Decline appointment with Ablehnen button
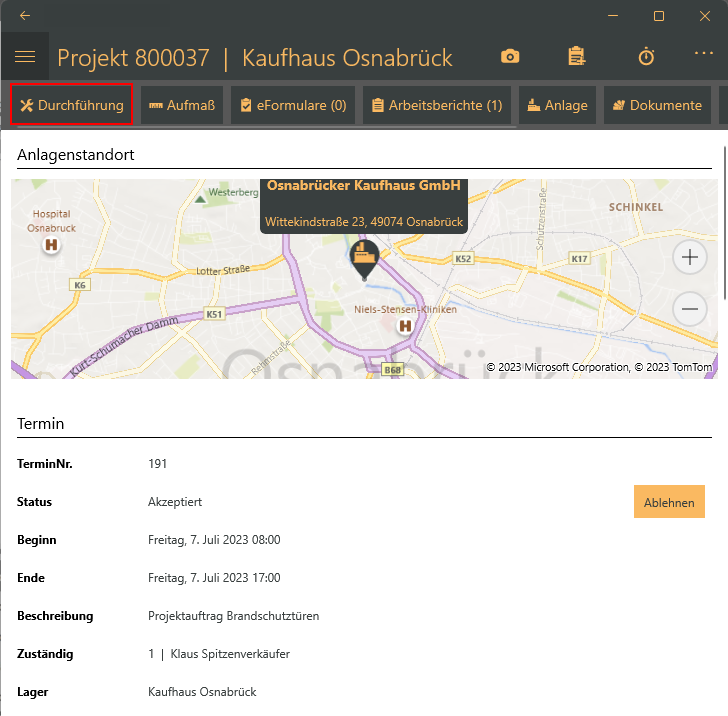The height and width of the screenshot is (716, 728). pyautogui.click(x=669, y=502)
